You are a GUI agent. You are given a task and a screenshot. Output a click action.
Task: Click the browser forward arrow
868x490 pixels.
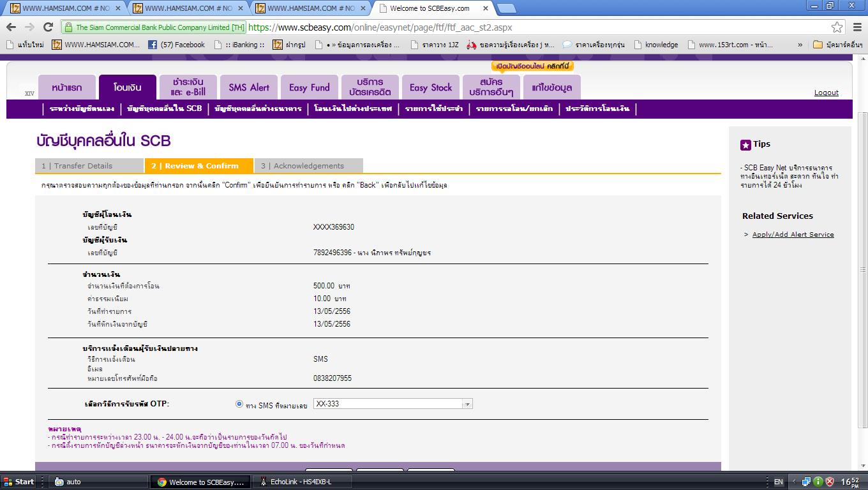(x=29, y=27)
